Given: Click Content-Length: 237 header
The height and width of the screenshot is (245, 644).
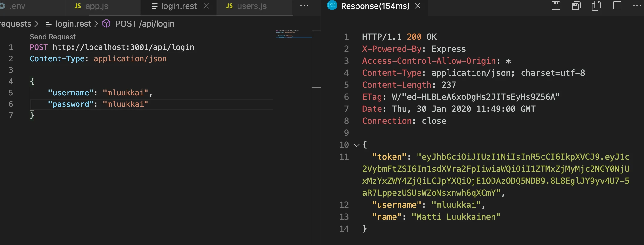Looking at the screenshot, I should click(409, 85).
